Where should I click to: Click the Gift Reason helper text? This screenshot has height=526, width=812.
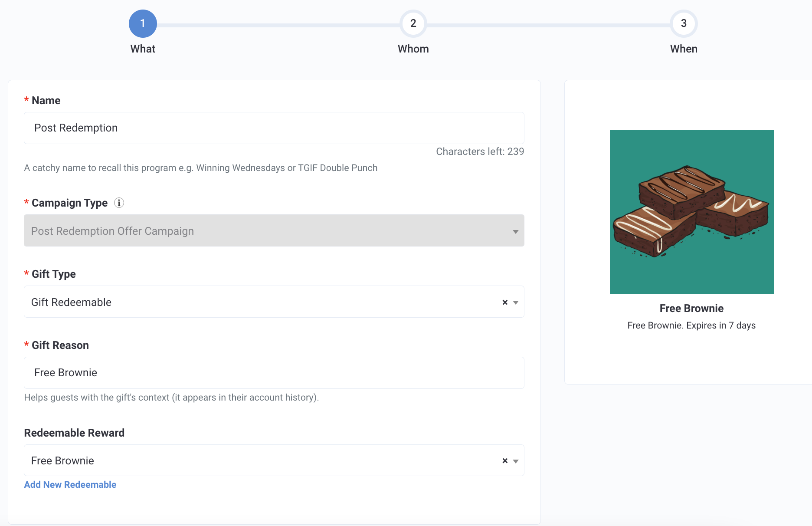click(171, 398)
